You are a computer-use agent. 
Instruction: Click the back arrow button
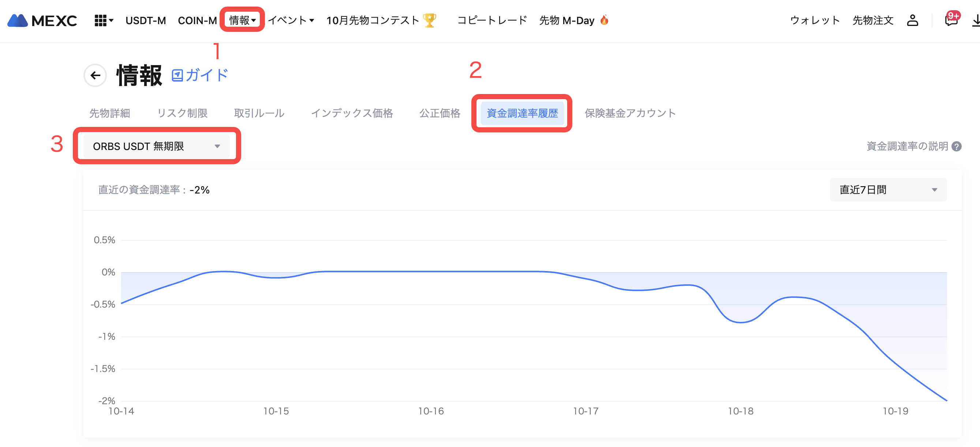click(x=95, y=75)
